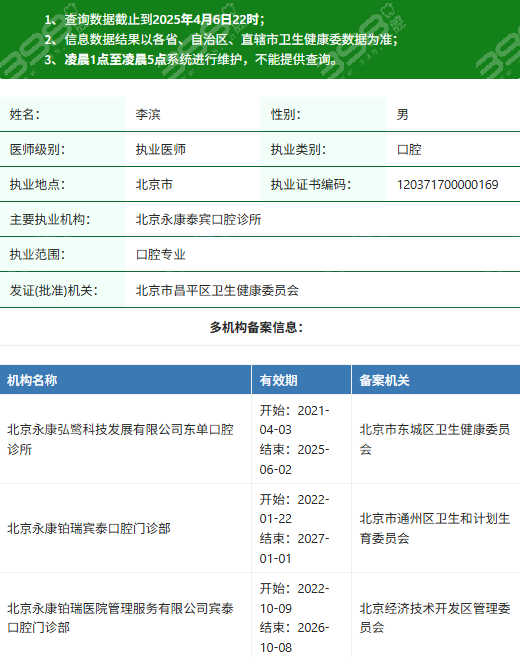Select the 北京市 location value
This screenshot has height=657, width=520.
tap(154, 185)
